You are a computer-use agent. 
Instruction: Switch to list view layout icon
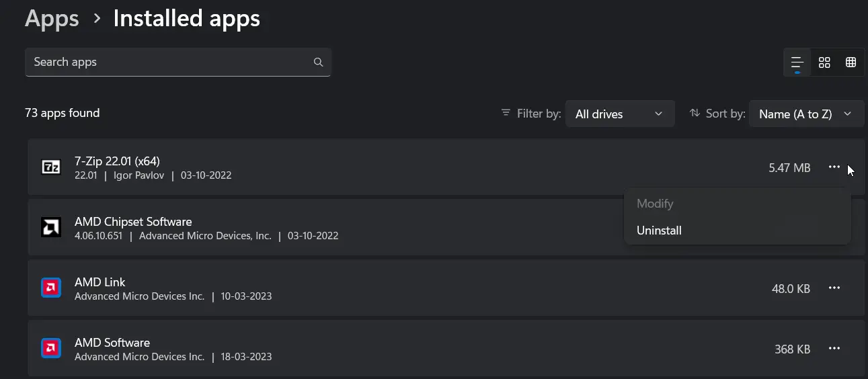[x=797, y=62]
